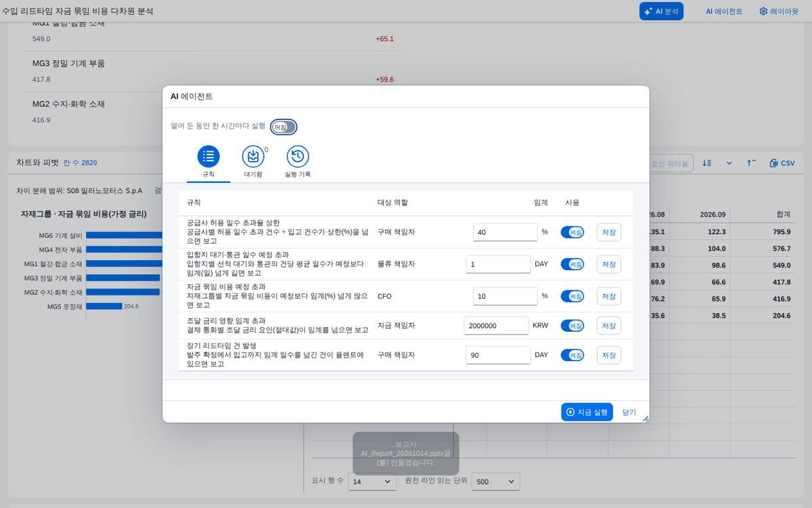Click the CFO role cell

pos(384,296)
